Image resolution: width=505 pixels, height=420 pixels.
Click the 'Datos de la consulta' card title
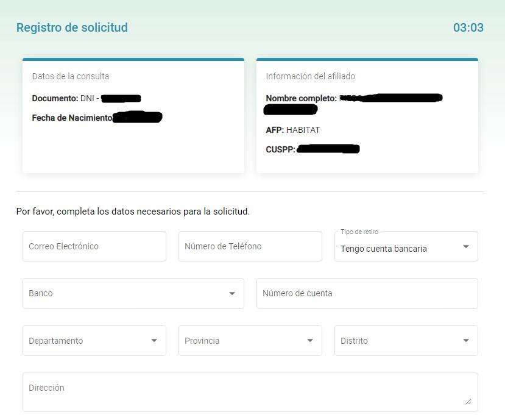click(71, 76)
